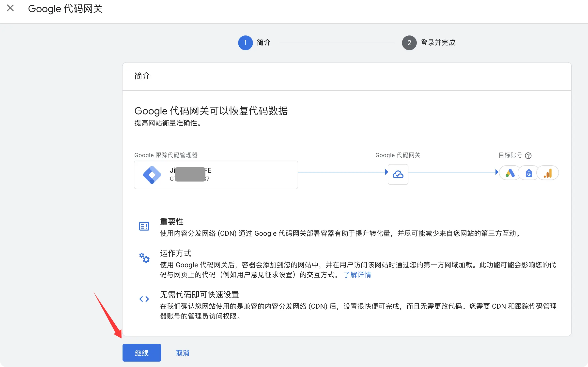Click the 继续 button
588x367 pixels.
pyautogui.click(x=142, y=353)
